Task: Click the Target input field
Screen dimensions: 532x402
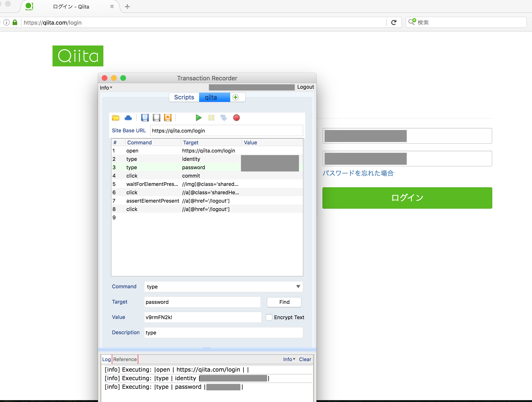Action: coord(202,302)
